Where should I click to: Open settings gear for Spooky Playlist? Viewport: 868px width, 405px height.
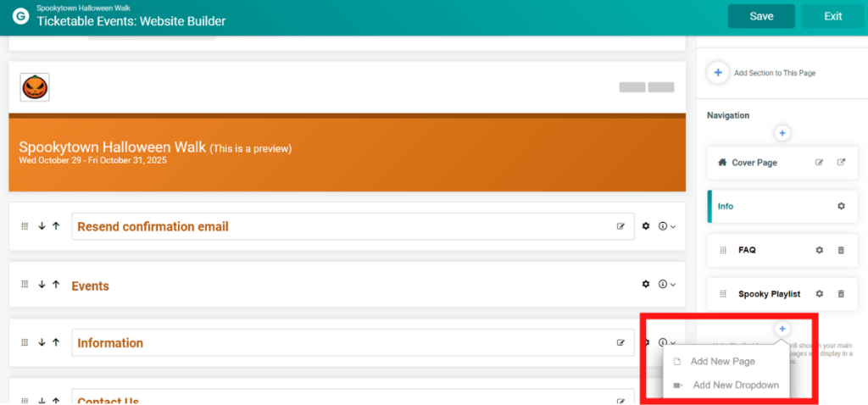pyautogui.click(x=820, y=294)
